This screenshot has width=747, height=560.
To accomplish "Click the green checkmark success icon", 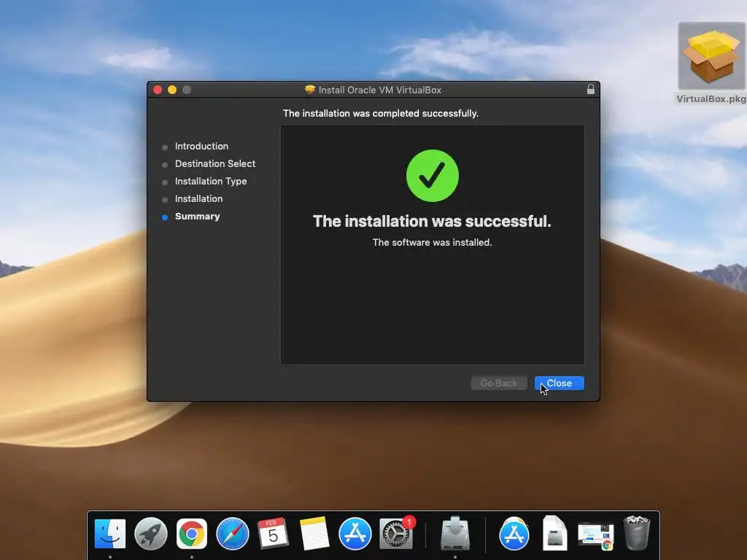I will [432, 176].
